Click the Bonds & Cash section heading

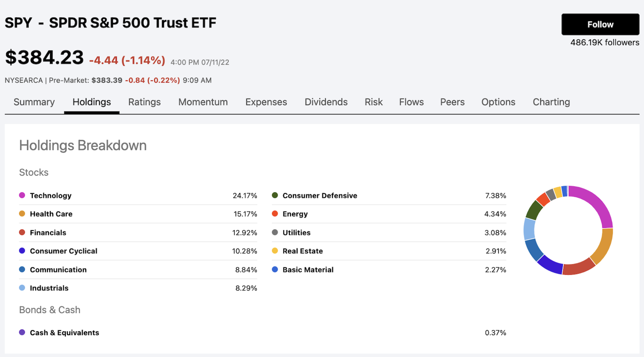(50, 310)
